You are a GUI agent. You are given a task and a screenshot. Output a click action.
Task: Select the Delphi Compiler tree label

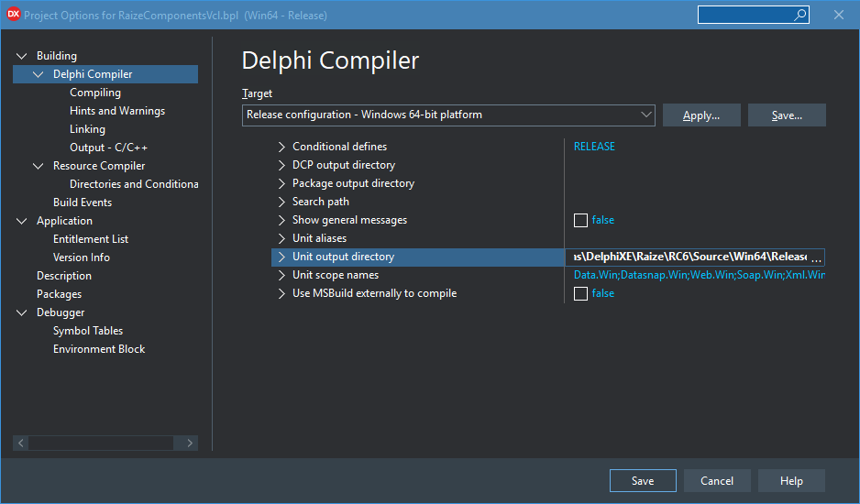click(93, 74)
